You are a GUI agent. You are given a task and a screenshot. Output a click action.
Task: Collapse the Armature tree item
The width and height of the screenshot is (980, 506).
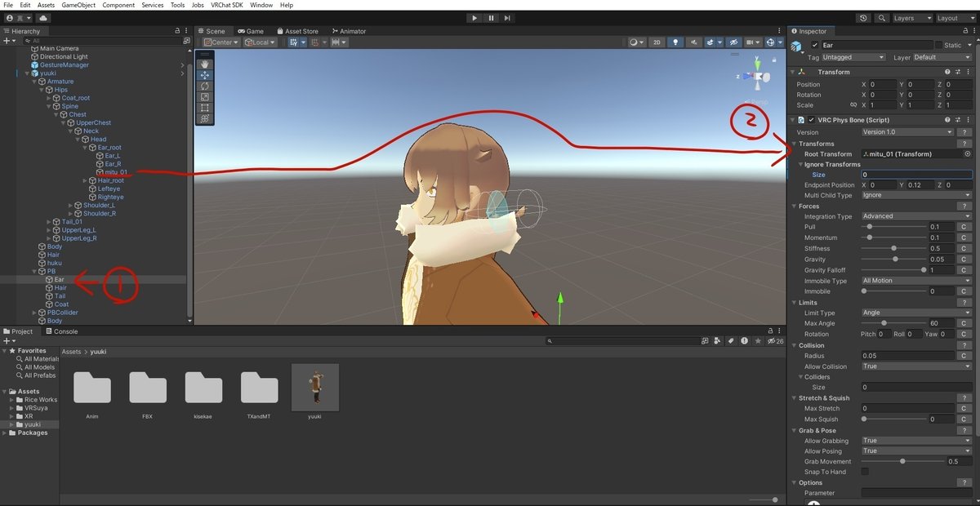click(x=34, y=82)
